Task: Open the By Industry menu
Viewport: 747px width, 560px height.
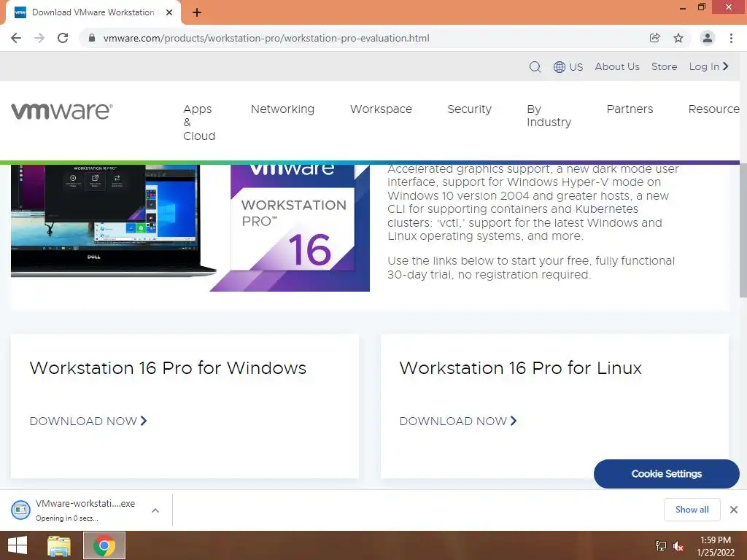Action: coord(549,116)
